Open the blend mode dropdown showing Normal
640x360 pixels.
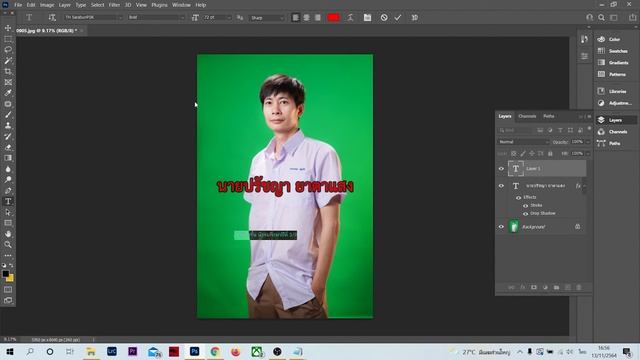point(523,142)
